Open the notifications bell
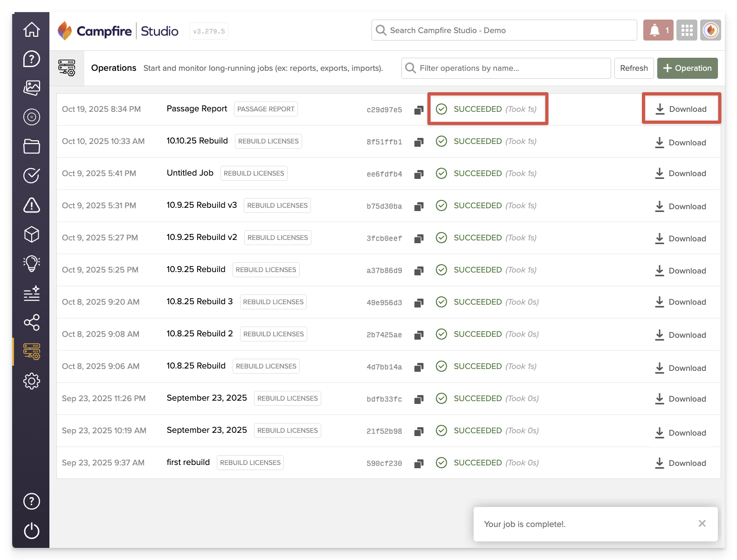 658,30
